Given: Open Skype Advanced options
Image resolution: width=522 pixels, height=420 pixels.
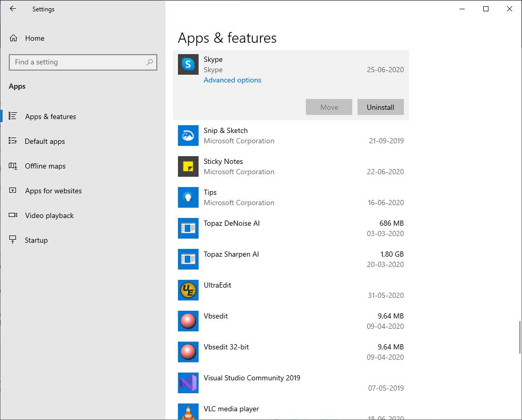Looking at the screenshot, I should click(x=232, y=80).
